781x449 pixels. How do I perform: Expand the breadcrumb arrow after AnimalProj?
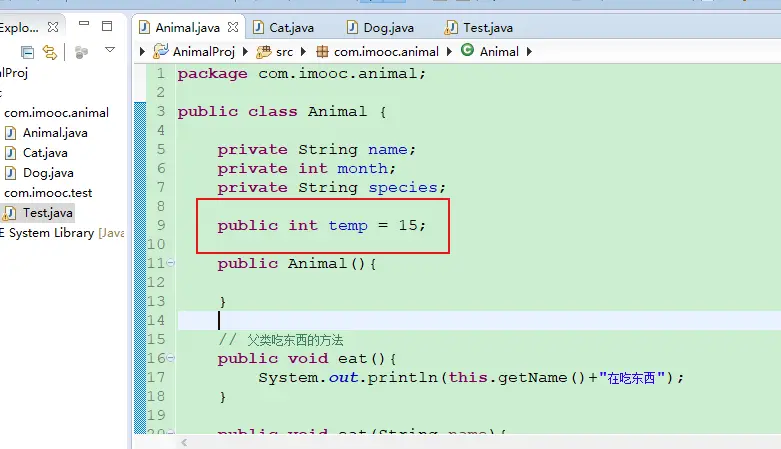click(245, 51)
